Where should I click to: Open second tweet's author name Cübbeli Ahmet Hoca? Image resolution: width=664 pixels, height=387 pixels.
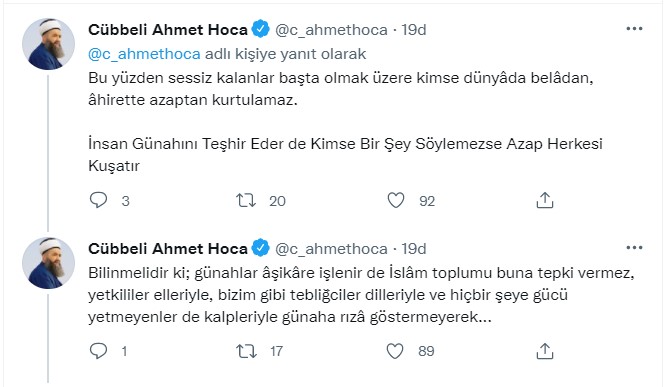[168, 249]
